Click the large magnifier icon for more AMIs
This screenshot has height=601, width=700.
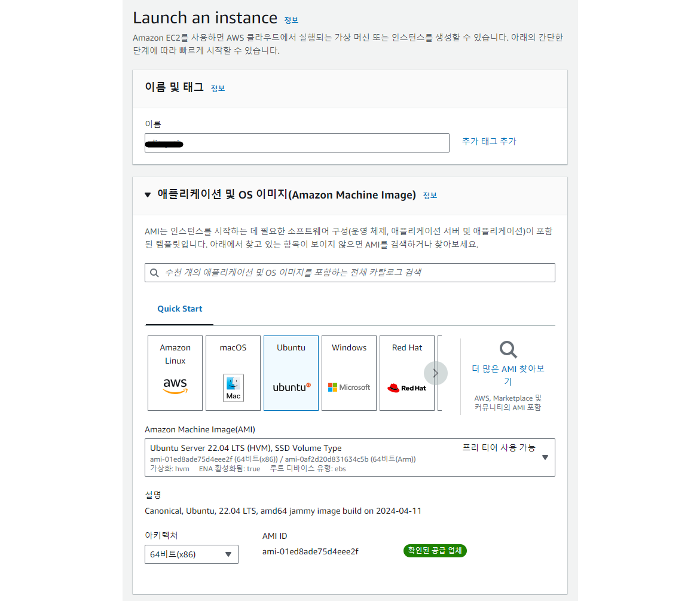point(508,350)
